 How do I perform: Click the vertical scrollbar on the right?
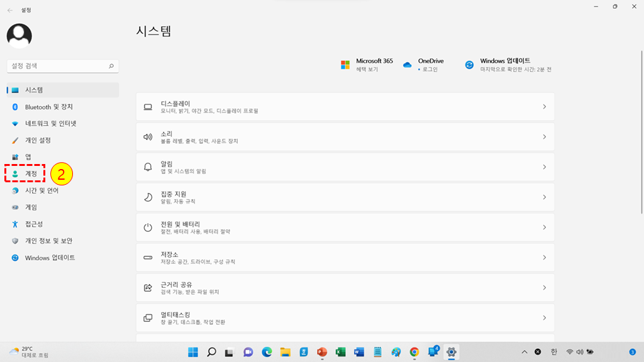641,132
